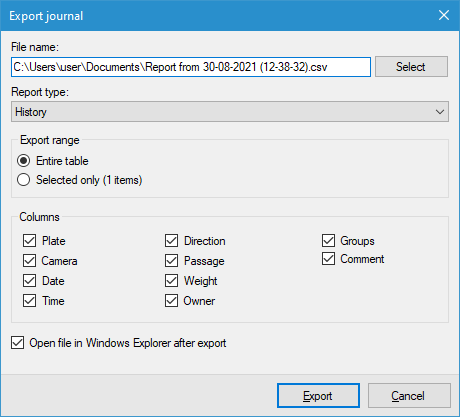Disable the Date column checkbox
Viewport: 460px width, 417px height.
30,281
